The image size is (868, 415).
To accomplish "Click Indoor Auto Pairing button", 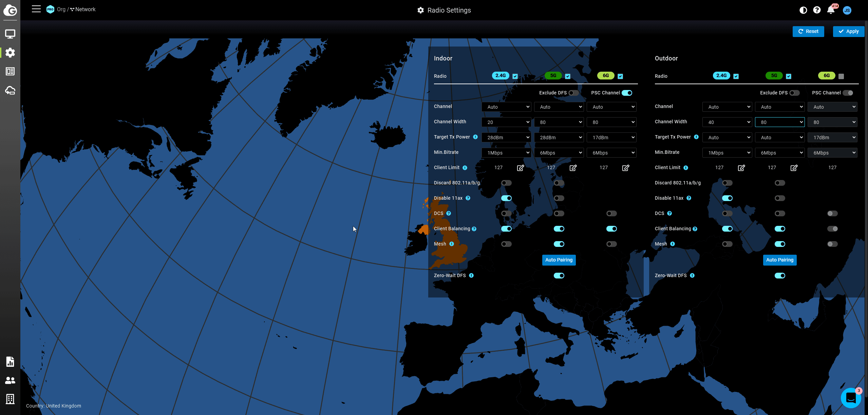I will click(559, 260).
